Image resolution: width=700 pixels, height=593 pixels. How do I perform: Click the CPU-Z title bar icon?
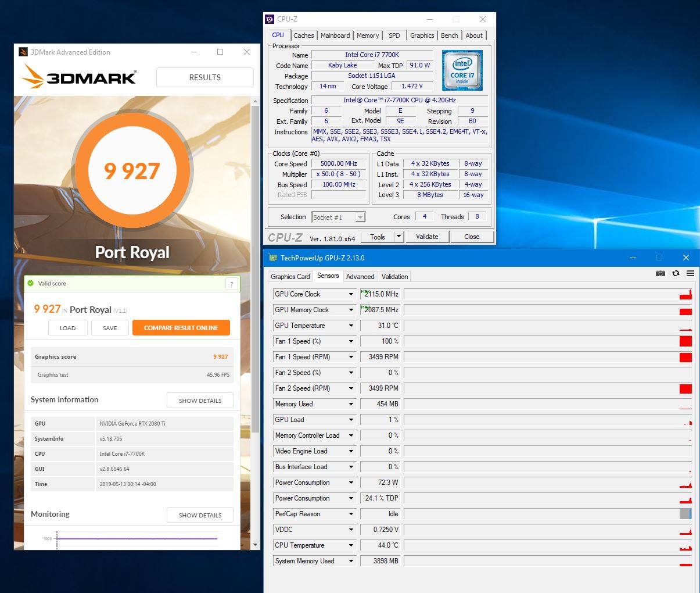(x=270, y=19)
